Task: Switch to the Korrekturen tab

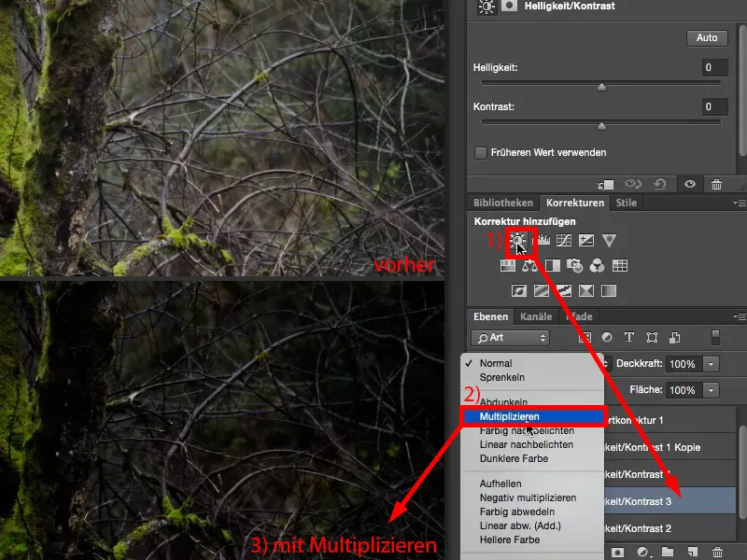Action: [575, 203]
